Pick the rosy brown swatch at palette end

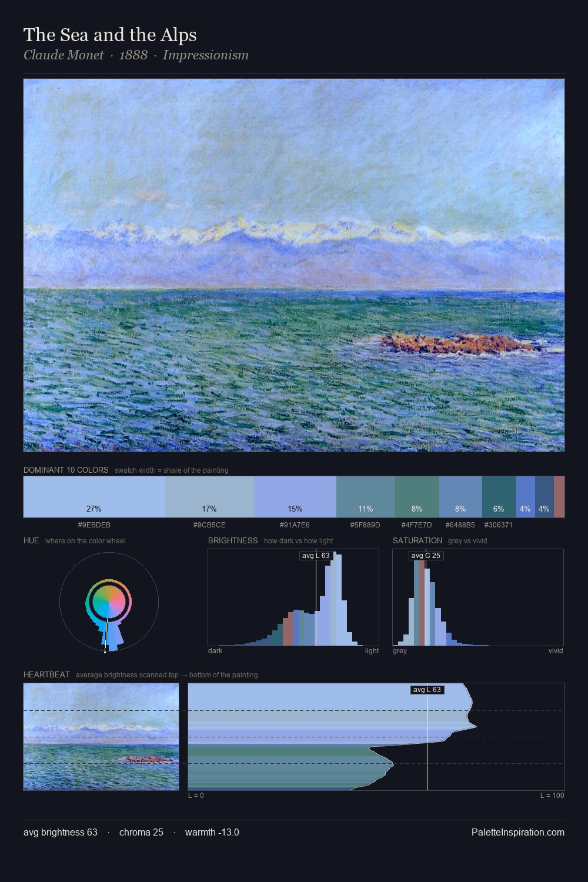[x=559, y=497]
